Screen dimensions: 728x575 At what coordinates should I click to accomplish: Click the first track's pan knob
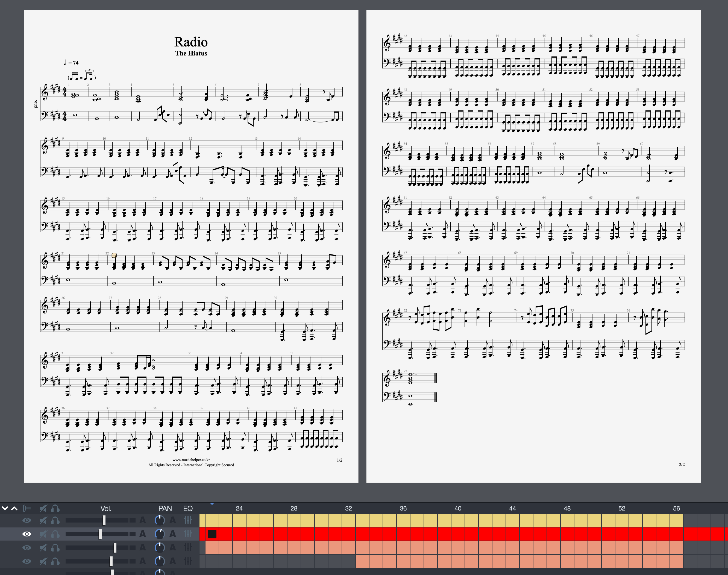tap(160, 520)
